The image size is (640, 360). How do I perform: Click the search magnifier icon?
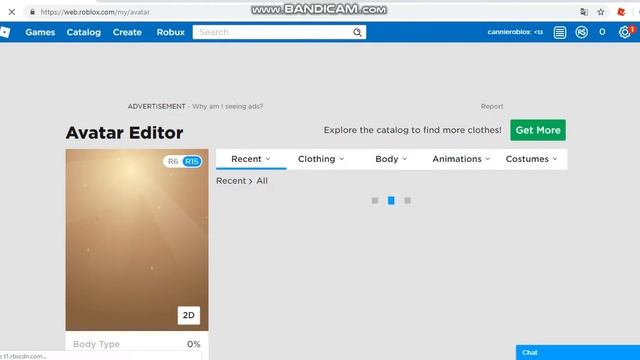point(357,32)
